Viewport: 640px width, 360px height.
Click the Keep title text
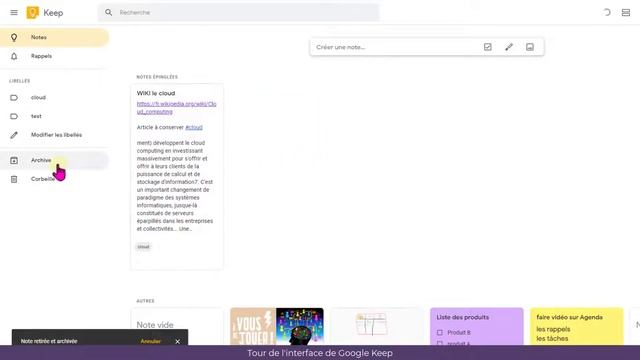(53, 13)
